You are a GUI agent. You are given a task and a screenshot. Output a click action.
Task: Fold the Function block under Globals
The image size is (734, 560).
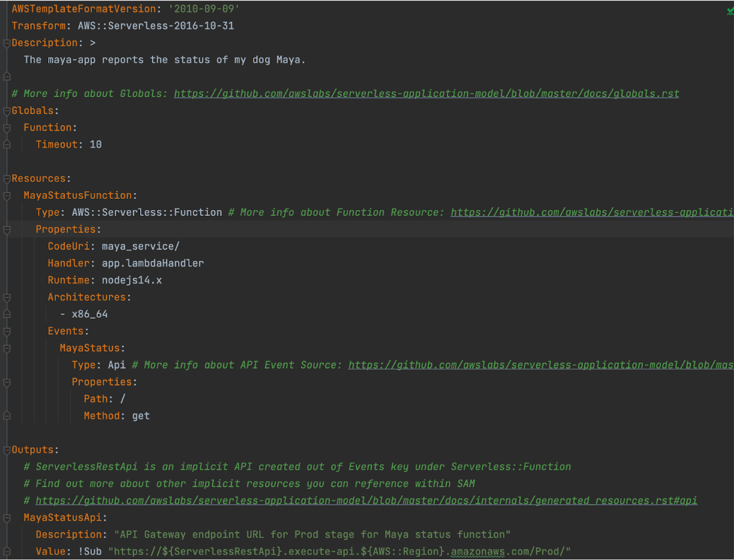[x=6, y=128]
